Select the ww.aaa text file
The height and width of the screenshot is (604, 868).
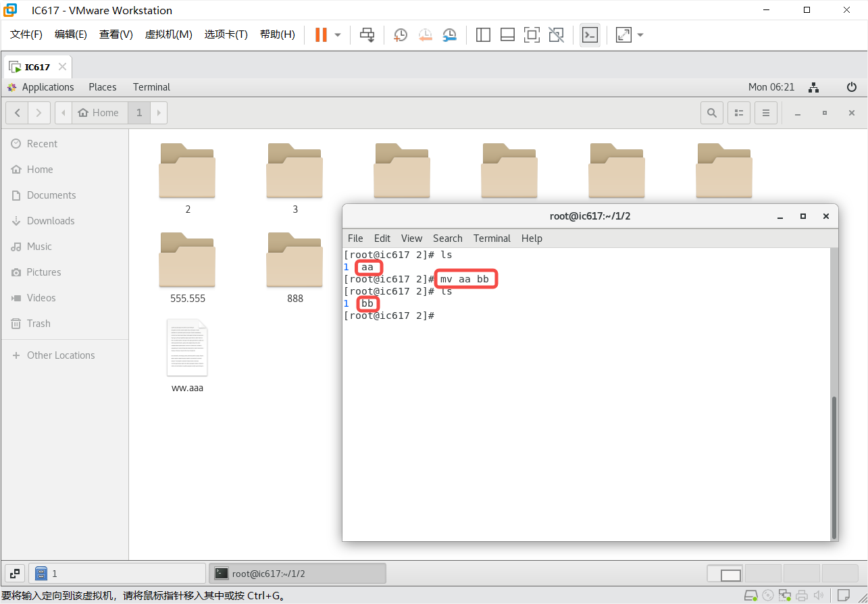point(187,356)
